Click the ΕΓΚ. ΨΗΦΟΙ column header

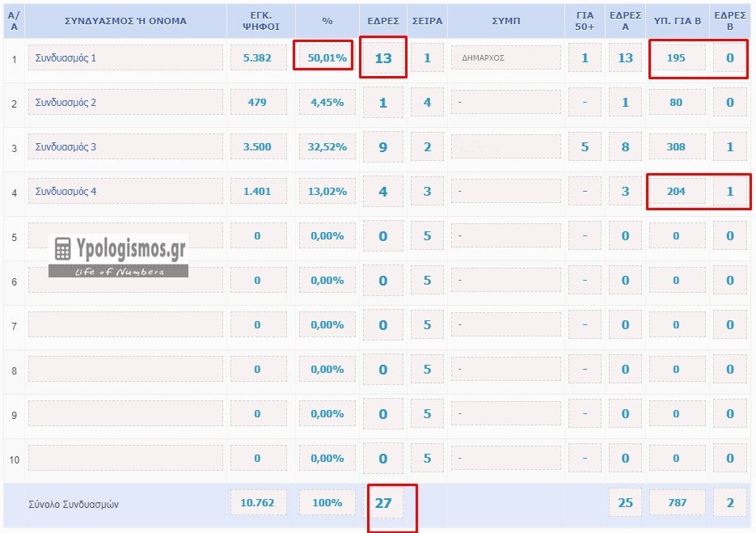click(261, 21)
